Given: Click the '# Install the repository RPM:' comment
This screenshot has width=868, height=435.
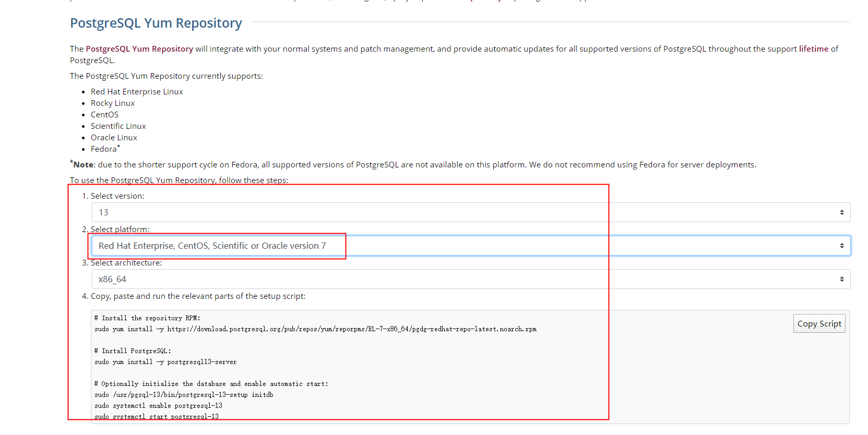Looking at the screenshot, I should tap(147, 318).
